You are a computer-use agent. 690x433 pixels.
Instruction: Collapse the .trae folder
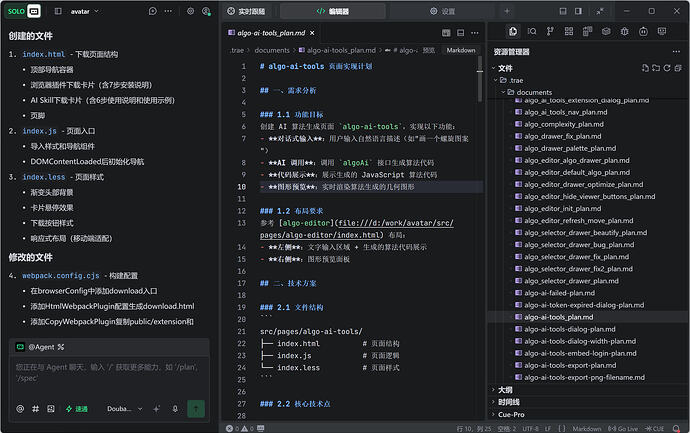pyautogui.click(x=496, y=80)
